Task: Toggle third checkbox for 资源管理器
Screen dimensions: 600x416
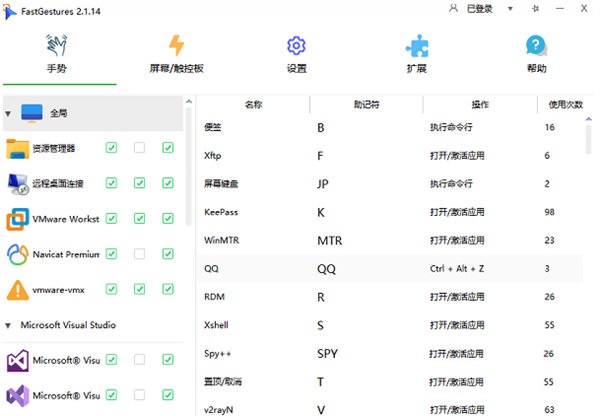Action: (x=168, y=148)
